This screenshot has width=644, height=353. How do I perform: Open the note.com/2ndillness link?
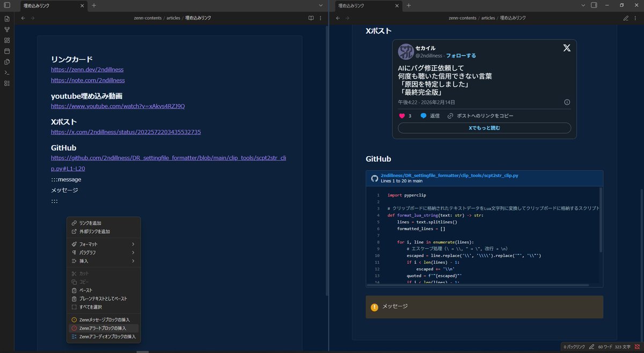88,80
